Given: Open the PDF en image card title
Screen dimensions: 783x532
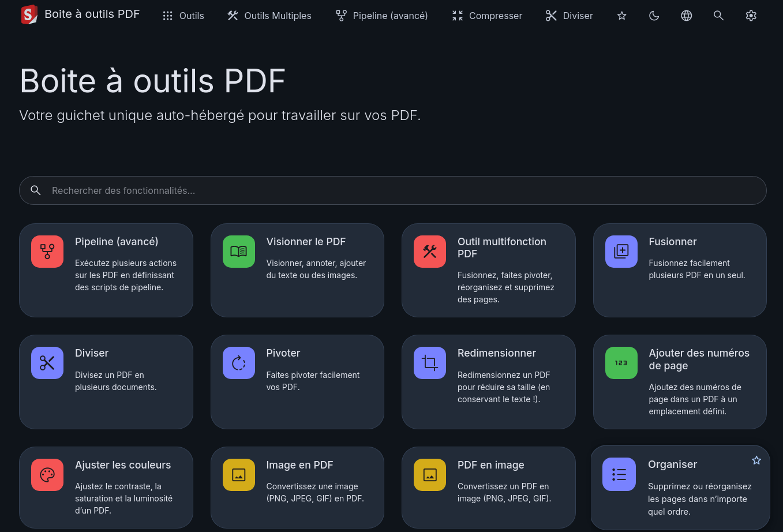Looking at the screenshot, I should [491, 465].
